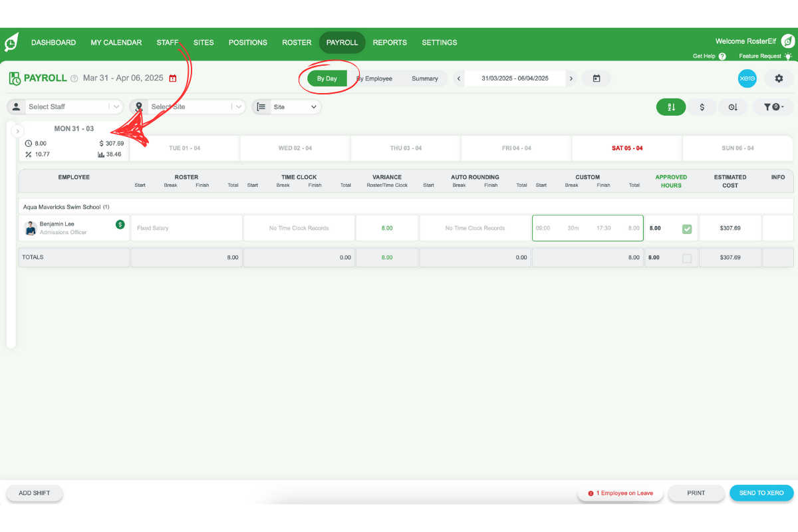Click the Get Help question icon
Screen dimensions: 798x532
[x=722, y=57]
